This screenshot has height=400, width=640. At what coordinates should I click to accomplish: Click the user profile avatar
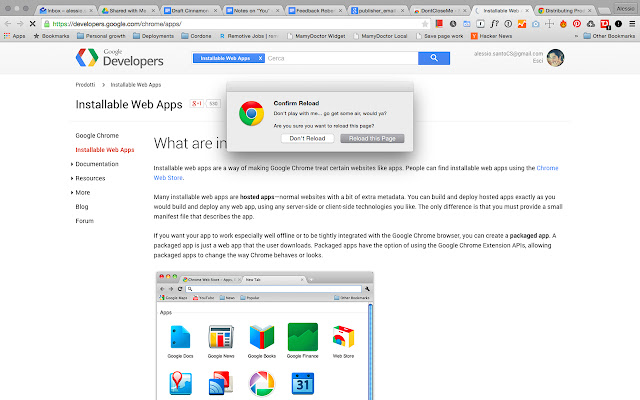click(556, 58)
